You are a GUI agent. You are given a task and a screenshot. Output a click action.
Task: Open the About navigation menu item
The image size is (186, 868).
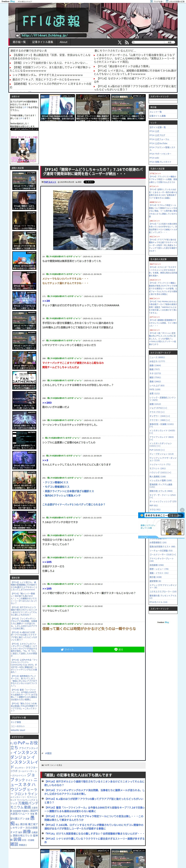(63, 42)
